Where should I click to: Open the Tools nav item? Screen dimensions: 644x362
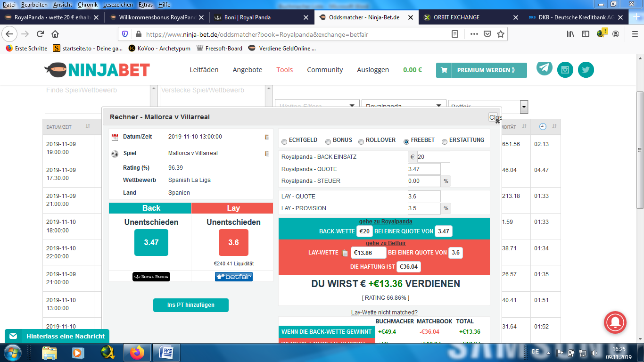coord(285,70)
